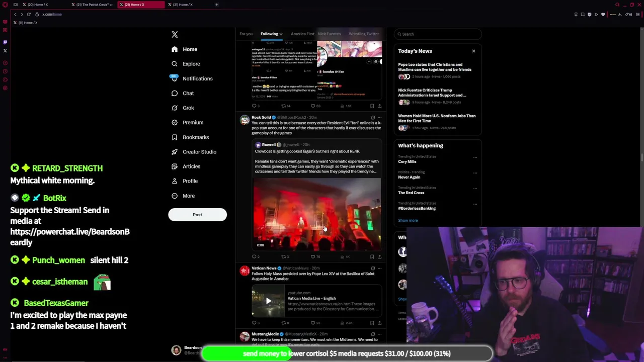Play the quoted Rawrell video
Image resolution: width=644 pixels, height=362 pixels.
coord(317,214)
